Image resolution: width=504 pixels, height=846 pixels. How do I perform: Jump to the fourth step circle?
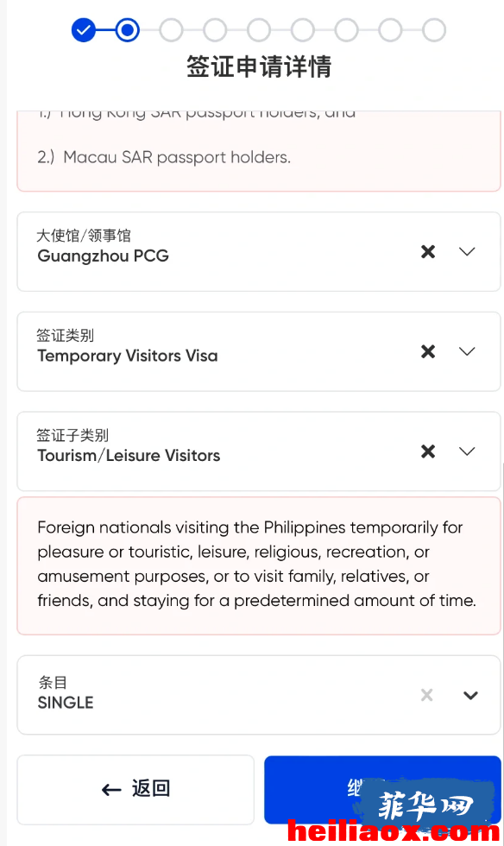(215, 30)
